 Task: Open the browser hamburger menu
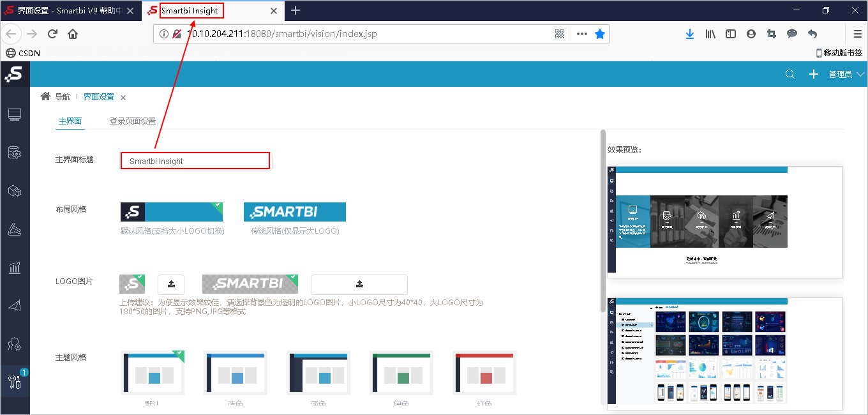pos(858,34)
